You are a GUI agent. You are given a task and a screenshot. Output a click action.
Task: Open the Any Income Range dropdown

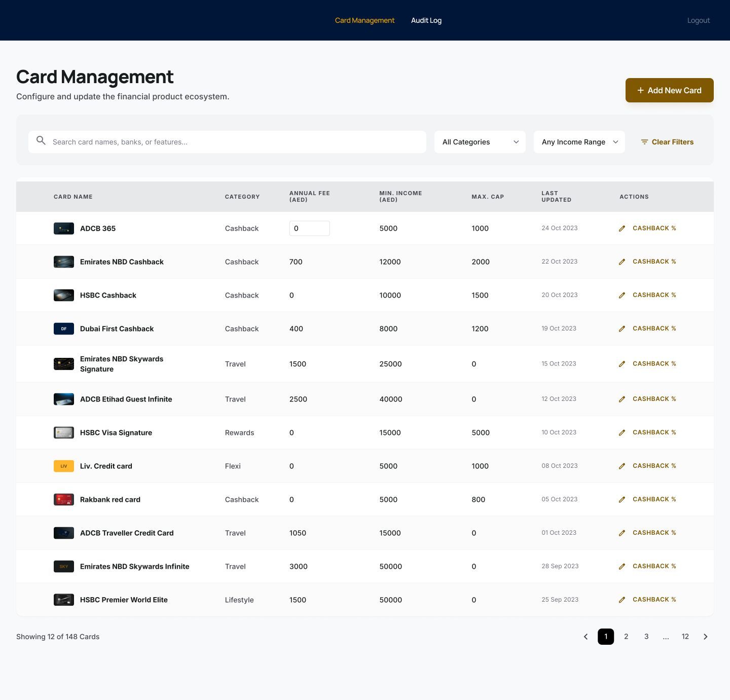point(579,142)
